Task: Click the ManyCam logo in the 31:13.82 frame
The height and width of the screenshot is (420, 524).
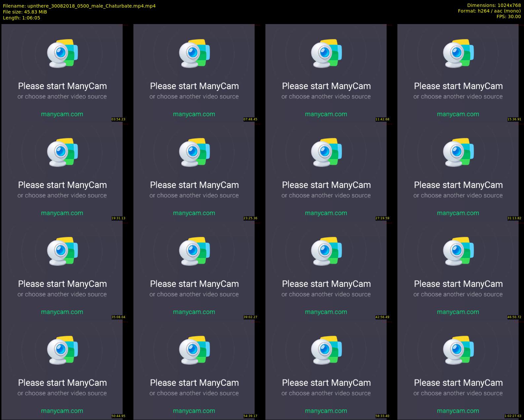Action: tap(458, 152)
